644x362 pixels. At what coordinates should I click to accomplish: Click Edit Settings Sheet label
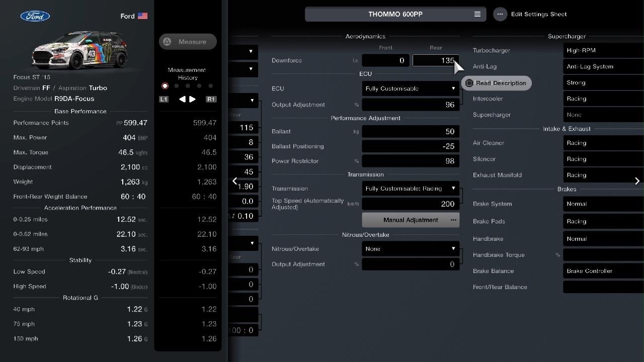pyautogui.click(x=539, y=14)
